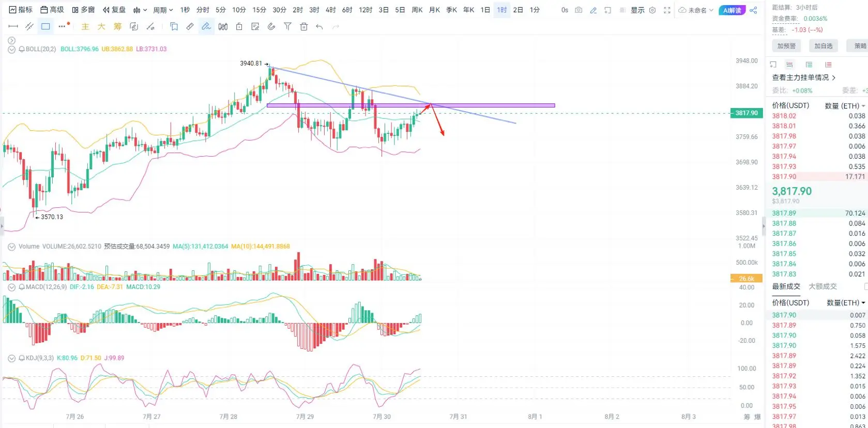Select the 1日 daily timeframe

[485, 10]
